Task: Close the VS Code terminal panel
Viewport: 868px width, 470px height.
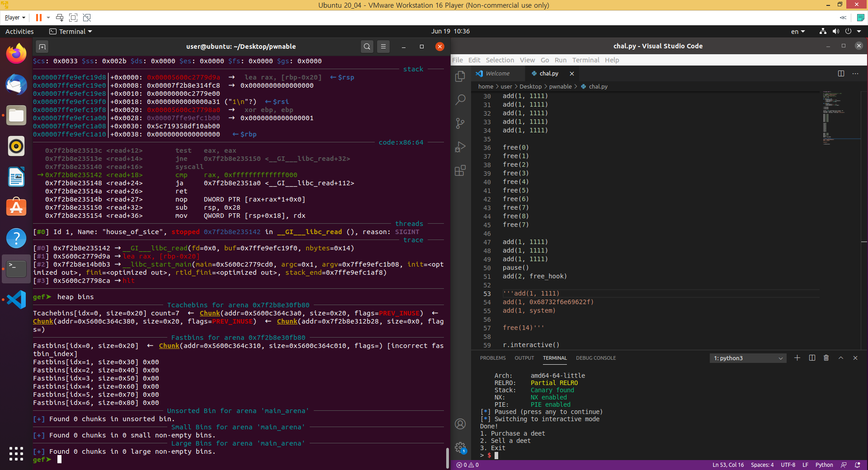Action: (855, 358)
